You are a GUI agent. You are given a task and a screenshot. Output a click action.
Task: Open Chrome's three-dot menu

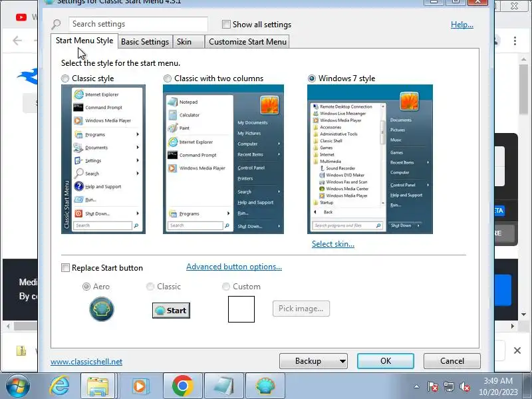click(x=515, y=41)
